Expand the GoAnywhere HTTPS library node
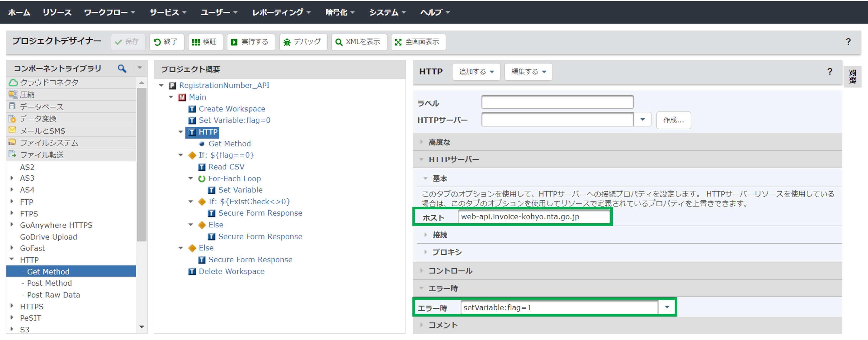868x340 pixels. point(12,225)
